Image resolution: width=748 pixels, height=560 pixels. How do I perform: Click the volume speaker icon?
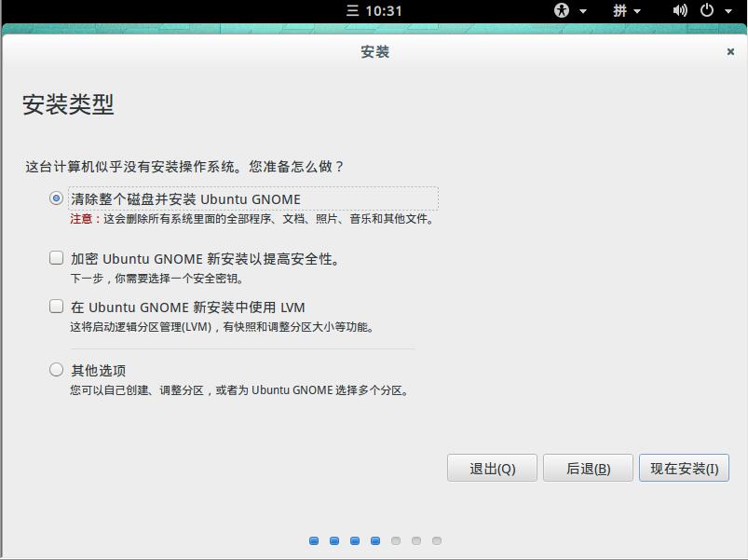(680, 10)
